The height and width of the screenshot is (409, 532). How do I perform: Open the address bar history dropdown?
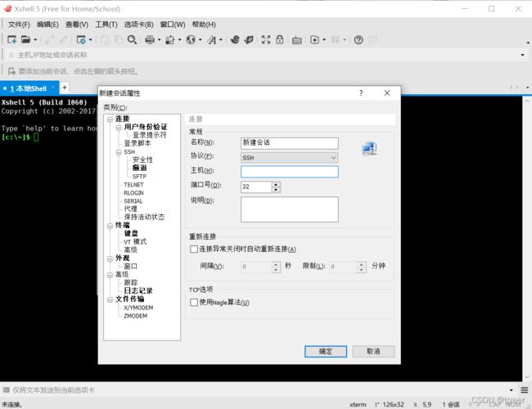[x=522, y=55]
